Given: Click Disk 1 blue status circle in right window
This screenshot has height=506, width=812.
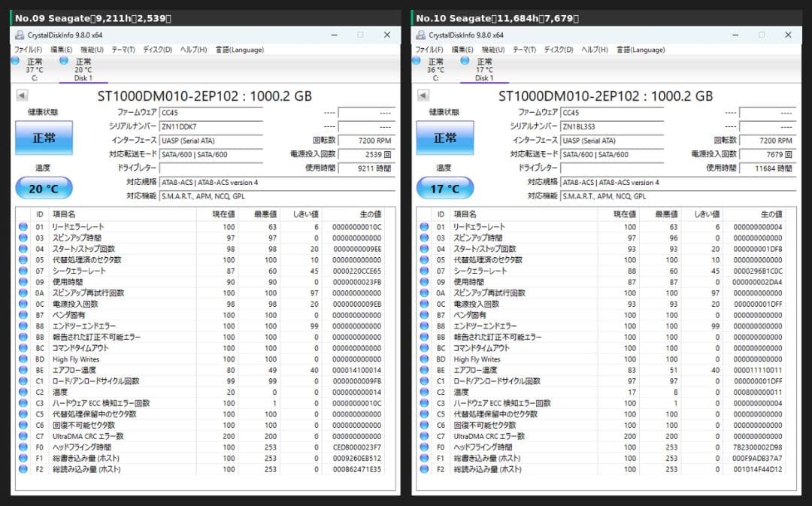Looking at the screenshot, I should (x=465, y=61).
